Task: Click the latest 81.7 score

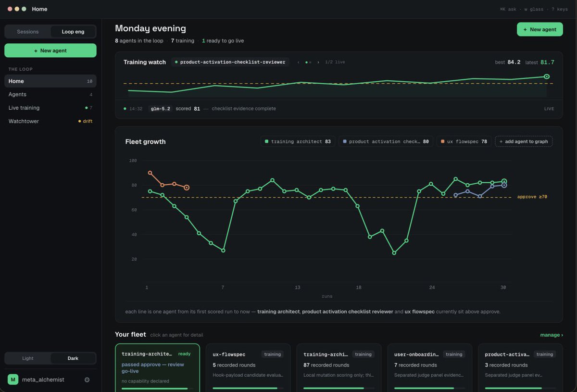Action: [x=539, y=62]
